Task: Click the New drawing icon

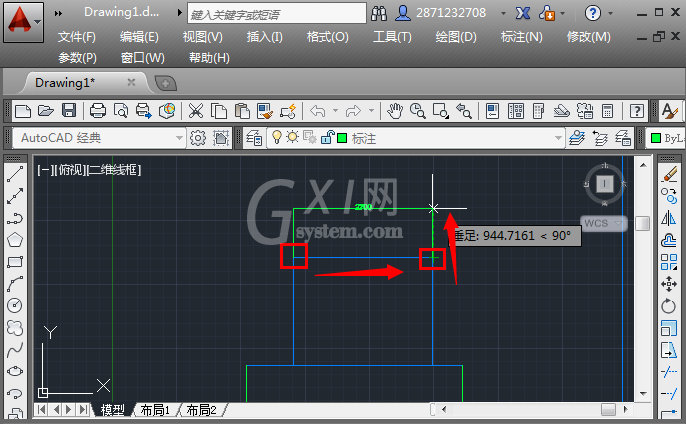Action: pos(23,111)
